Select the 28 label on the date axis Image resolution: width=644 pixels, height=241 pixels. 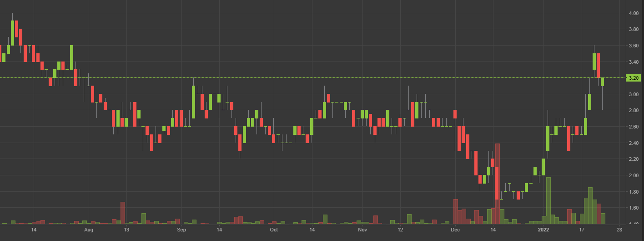(619, 230)
